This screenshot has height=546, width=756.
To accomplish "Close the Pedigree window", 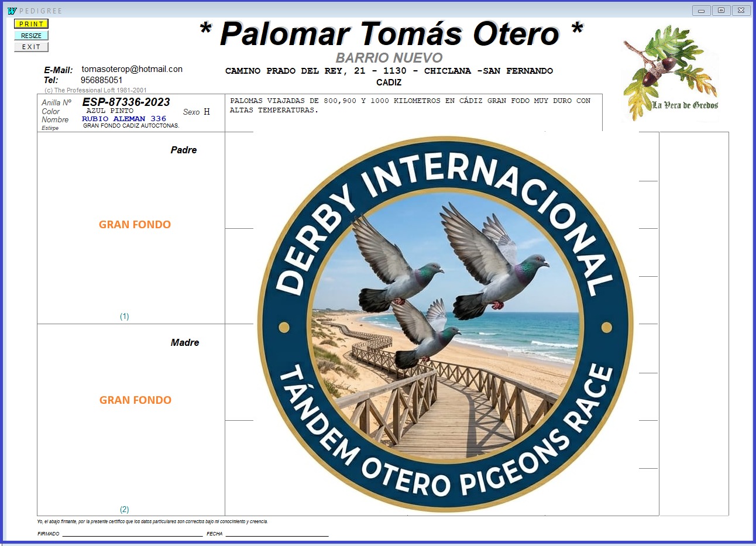I will coord(741,11).
